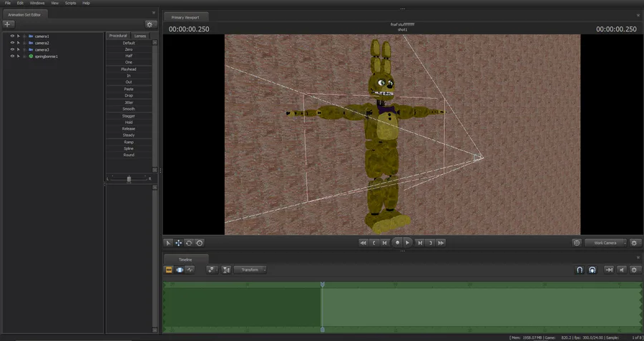The image size is (644, 341).
Task: Switch to the Graph Editor mode icon
Action: 190,270
